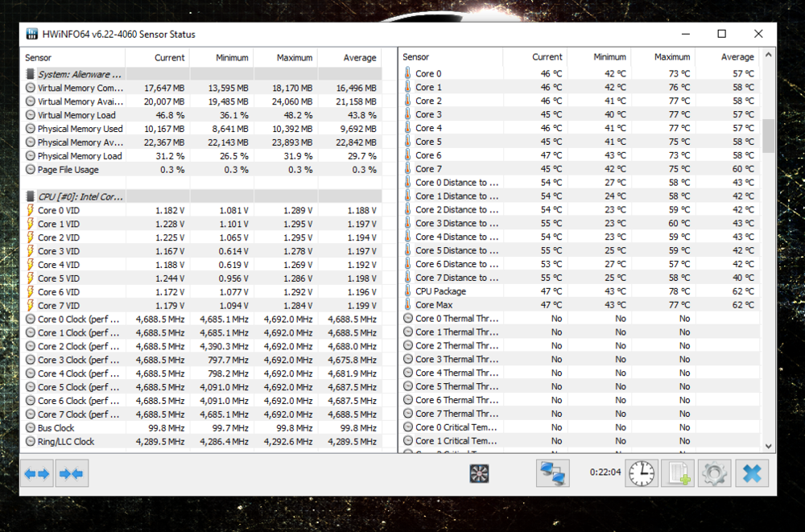Viewport: 805px width, 532px height.
Task: Click the expand columns arrows button
Action: (x=37, y=473)
